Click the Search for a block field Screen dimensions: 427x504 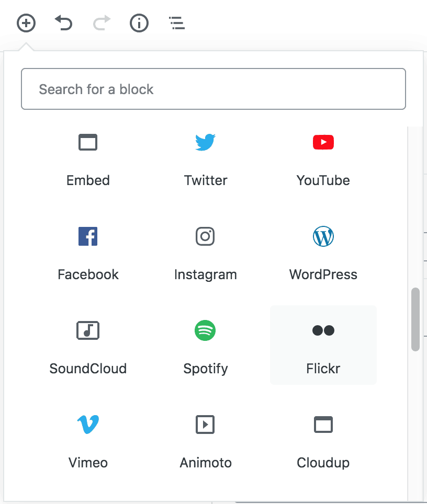pos(213,89)
